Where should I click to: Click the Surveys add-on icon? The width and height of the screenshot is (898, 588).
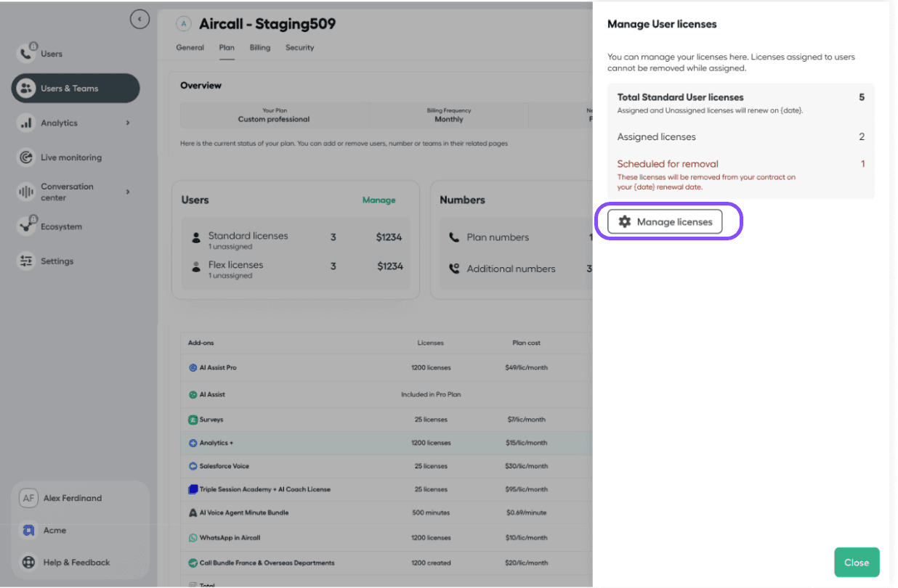[193, 420]
